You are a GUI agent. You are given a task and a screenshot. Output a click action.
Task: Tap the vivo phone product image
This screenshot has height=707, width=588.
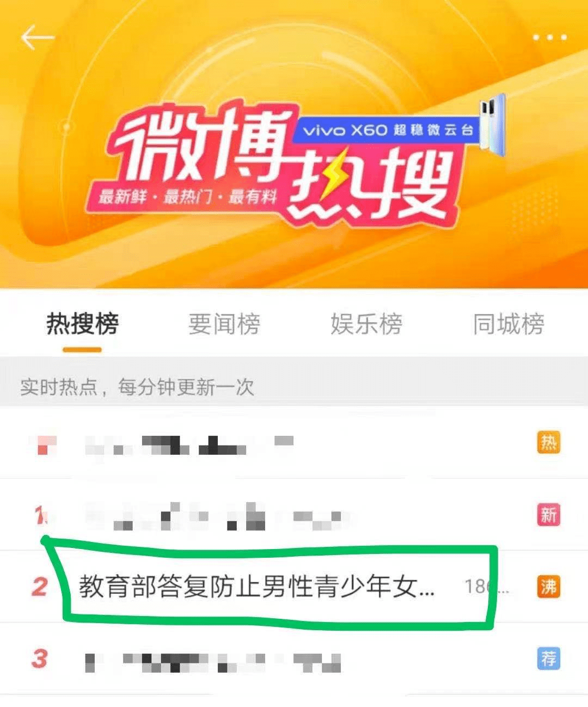coord(492,125)
